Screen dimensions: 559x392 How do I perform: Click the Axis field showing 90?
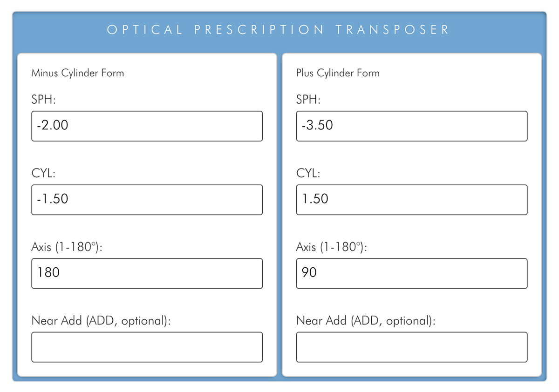[x=411, y=273]
